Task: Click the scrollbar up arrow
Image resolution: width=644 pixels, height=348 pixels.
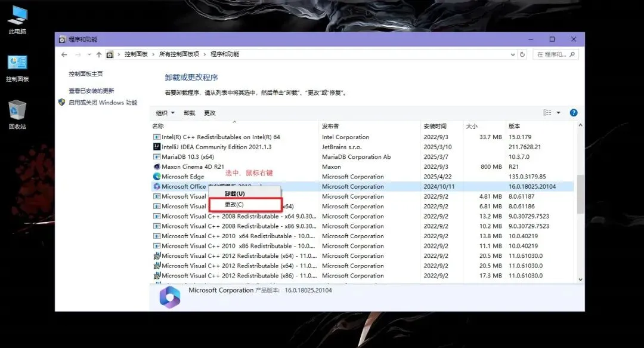Action: (x=580, y=125)
